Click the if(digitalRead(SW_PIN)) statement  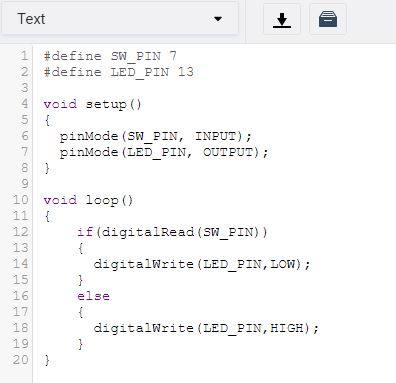[172, 232]
